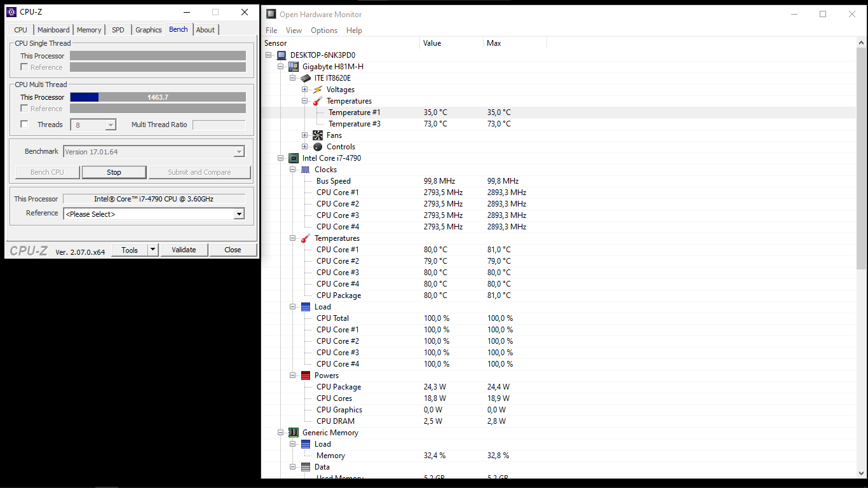The height and width of the screenshot is (488, 868).
Task: Click the Bench CPU button
Action: 48,172
